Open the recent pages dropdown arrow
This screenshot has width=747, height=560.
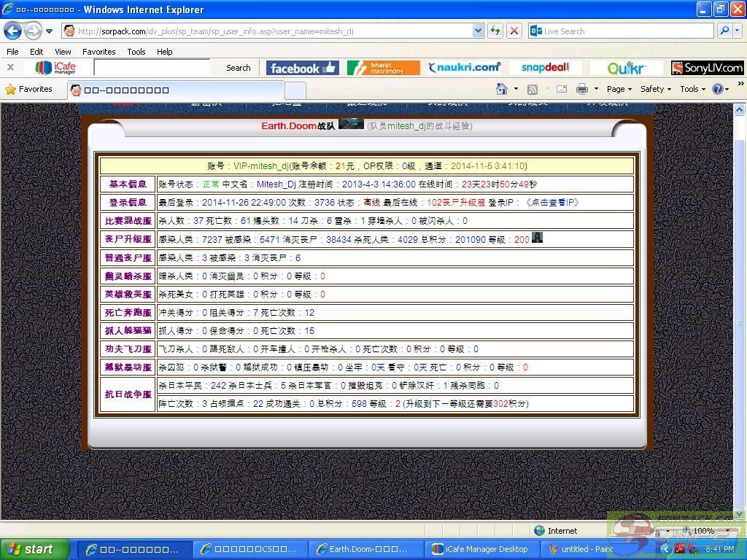tap(49, 31)
